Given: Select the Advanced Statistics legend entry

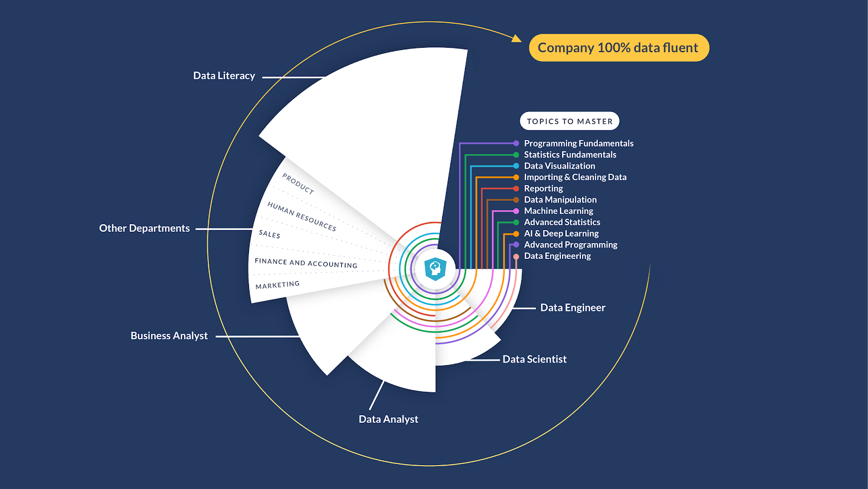Looking at the screenshot, I should 562,222.
